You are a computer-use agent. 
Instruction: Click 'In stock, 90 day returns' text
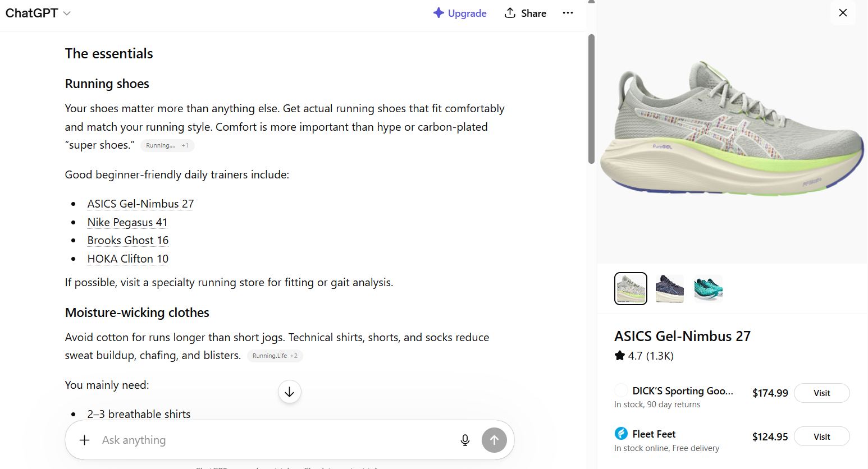click(x=657, y=404)
